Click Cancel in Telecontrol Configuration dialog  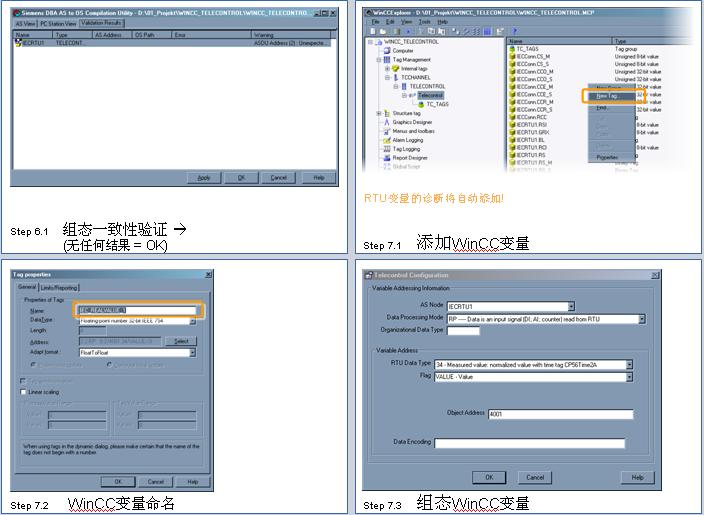[535, 477]
